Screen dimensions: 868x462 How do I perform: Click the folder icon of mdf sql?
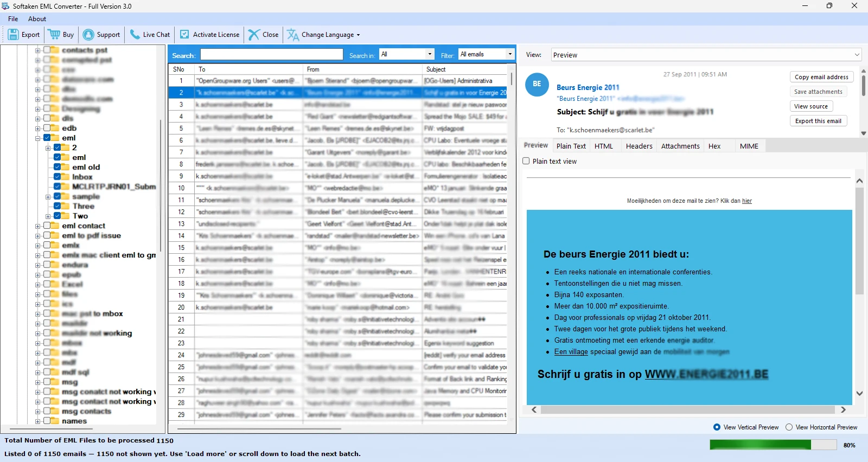point(55,372)
